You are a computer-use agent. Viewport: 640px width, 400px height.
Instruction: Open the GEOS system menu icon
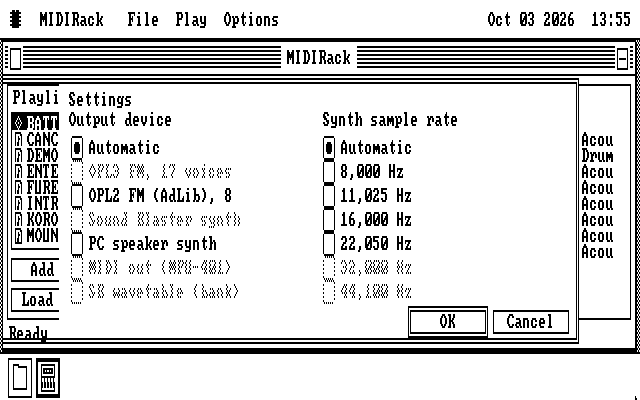point(16,20)
